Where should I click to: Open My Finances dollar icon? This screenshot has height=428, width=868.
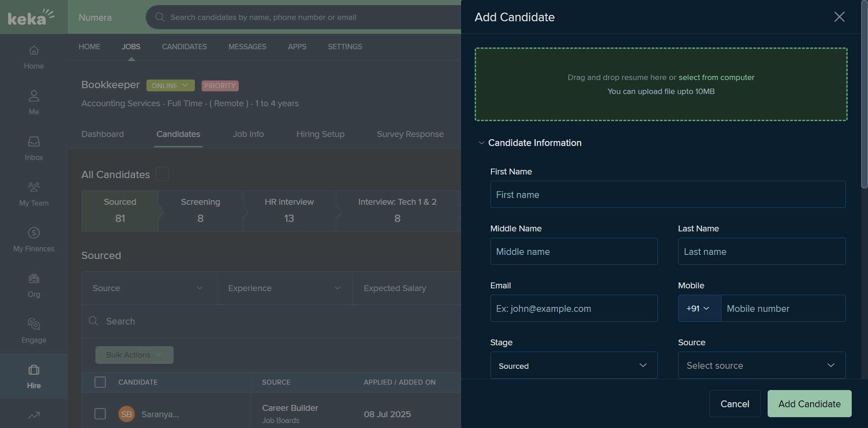click(34, 233)
